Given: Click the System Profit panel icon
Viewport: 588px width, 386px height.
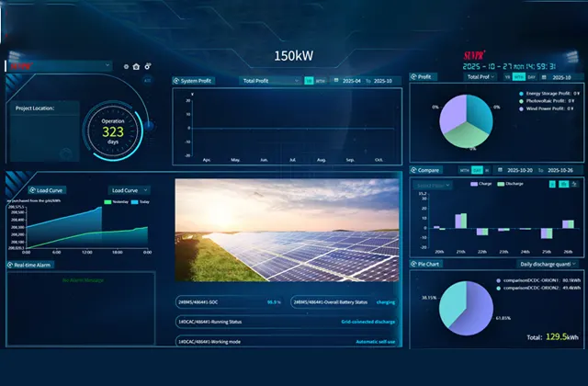Looking at the screenshot, I should tap(177, 81).
